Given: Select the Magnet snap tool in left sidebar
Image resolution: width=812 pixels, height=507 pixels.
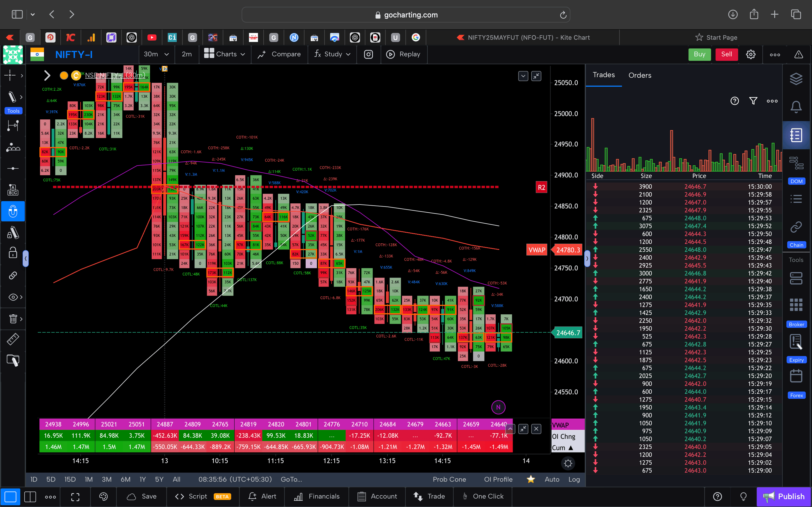Looking at the screenshot, I should tap(13, 211).
